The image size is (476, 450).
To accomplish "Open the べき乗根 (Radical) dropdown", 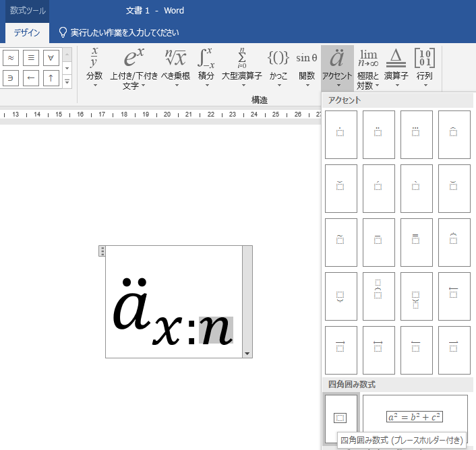I will pos(175,67).
